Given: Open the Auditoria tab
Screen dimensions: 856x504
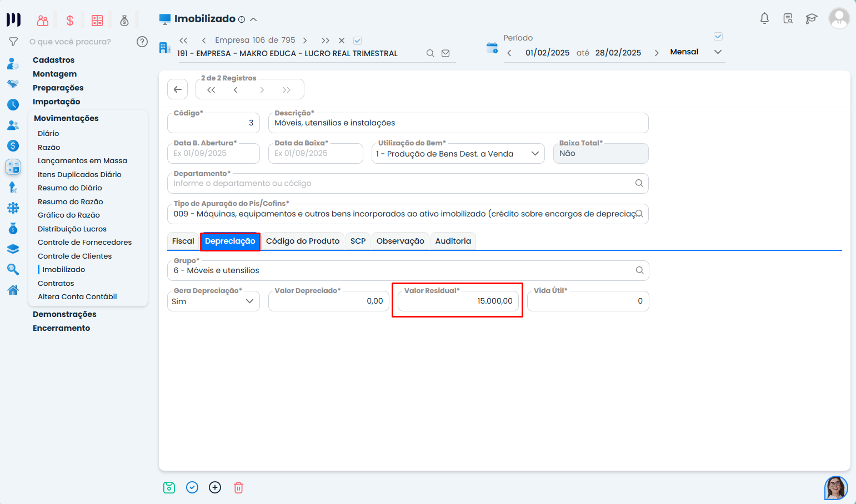Looking at the screenshot, I should coord(453,241).
